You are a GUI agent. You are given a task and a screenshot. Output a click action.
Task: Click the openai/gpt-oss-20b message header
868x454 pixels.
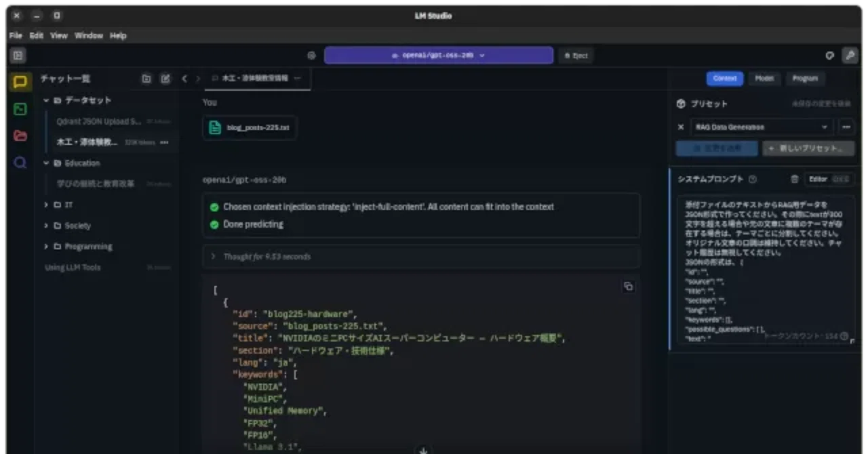244,180
